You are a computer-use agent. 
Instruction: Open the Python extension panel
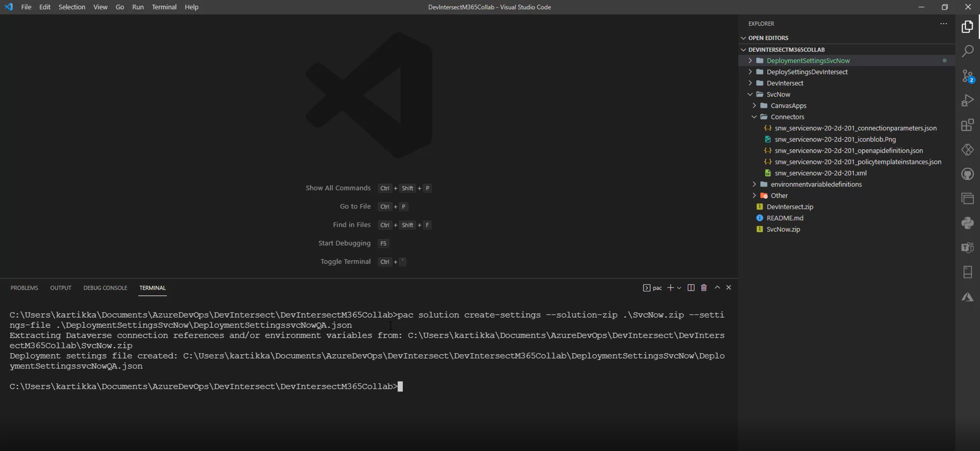[967, 223]
